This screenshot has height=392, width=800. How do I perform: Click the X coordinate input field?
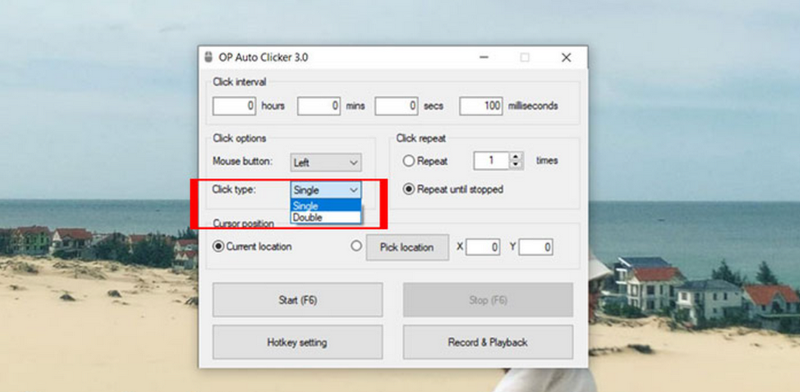(483, 248)
